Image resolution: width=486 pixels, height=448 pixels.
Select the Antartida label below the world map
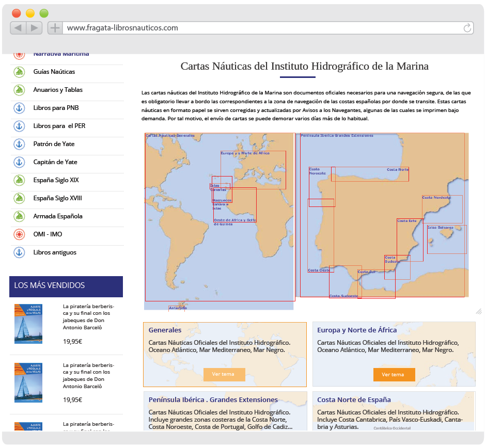[178, 308]
